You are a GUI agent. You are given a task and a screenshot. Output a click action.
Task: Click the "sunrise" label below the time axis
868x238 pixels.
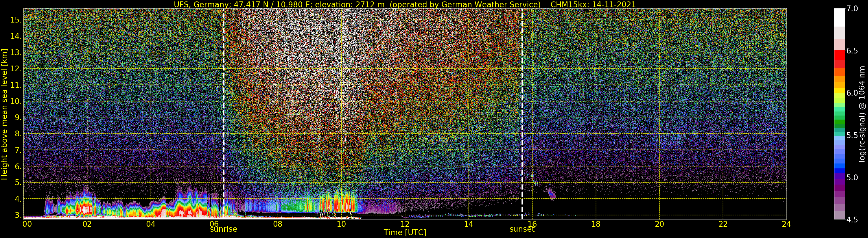(x=223, y=229)
